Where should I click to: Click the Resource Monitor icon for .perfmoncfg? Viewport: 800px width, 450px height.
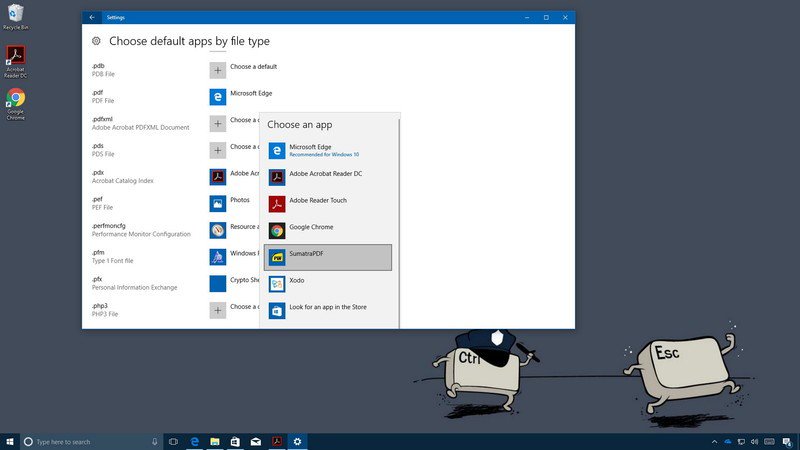tap(218, 230)
